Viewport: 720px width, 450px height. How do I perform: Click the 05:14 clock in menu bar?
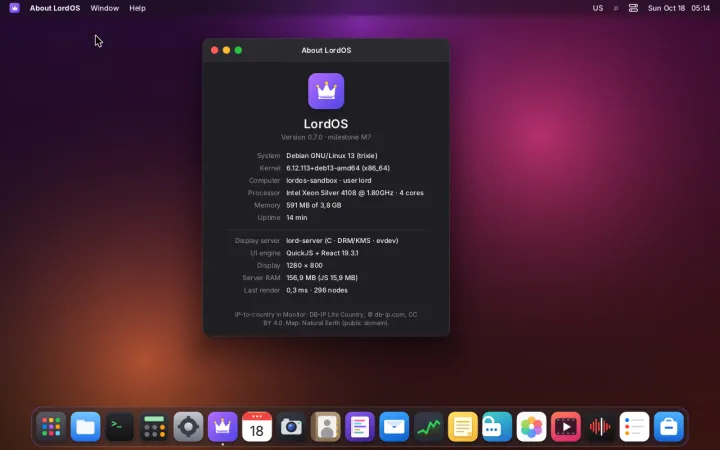coord(701,8)
